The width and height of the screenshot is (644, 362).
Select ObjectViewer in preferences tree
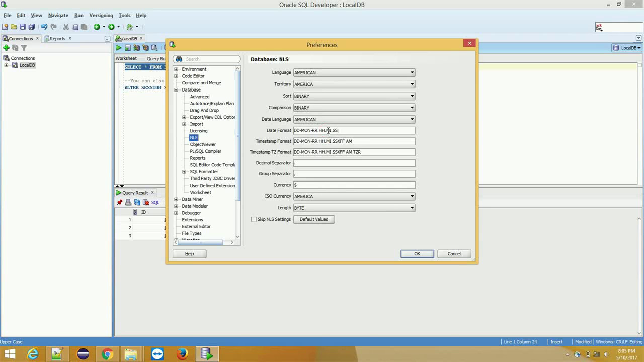(x=203, y=144)
